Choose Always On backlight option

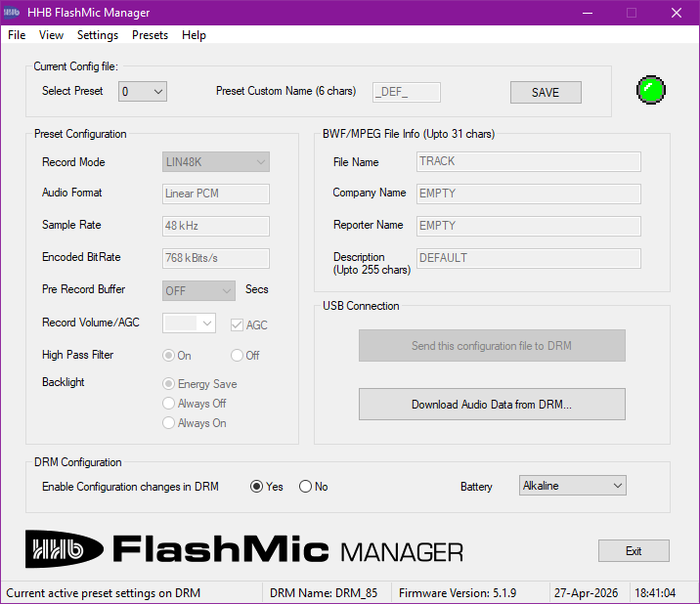pyautogui.click(x=169, y=423)
